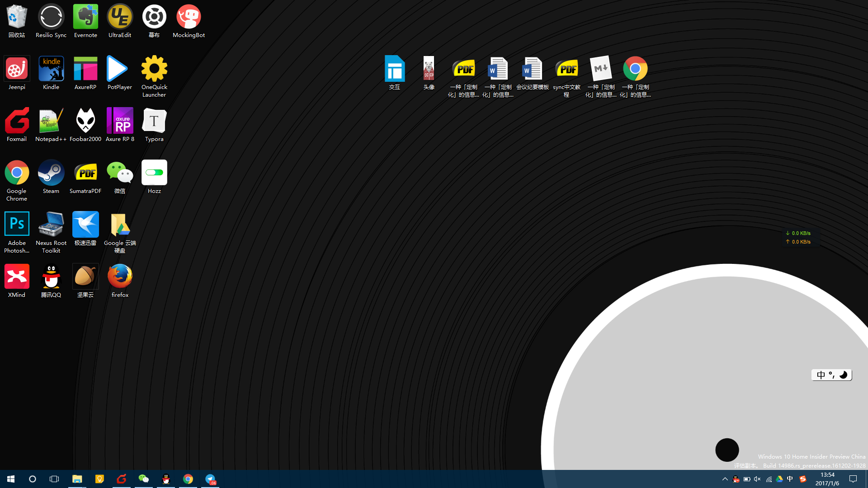Click the Cortana circle in the taskbar
The height and width of the screenshot is (488, 868).
tap(33, 479)
